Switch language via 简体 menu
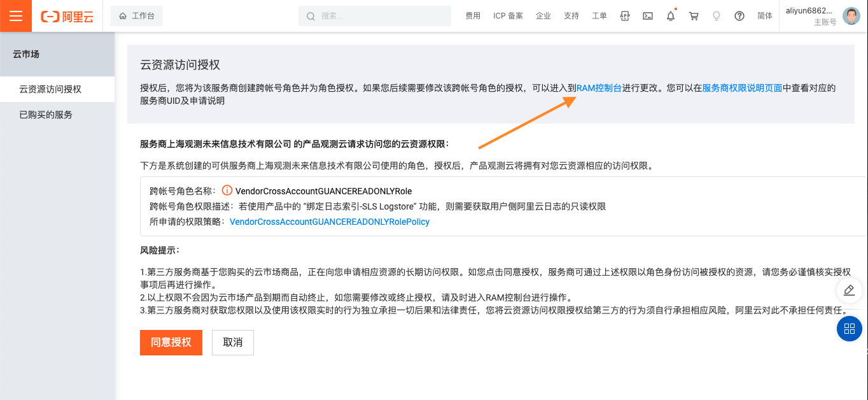This screenshot has height=400, width=868. (765, 16)
